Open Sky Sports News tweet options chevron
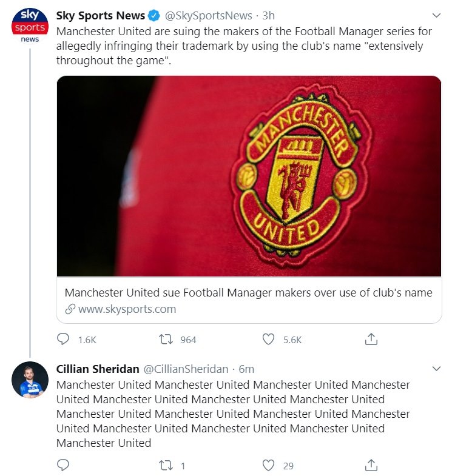This screenshot has height=476, width=452. pos(436,15)
